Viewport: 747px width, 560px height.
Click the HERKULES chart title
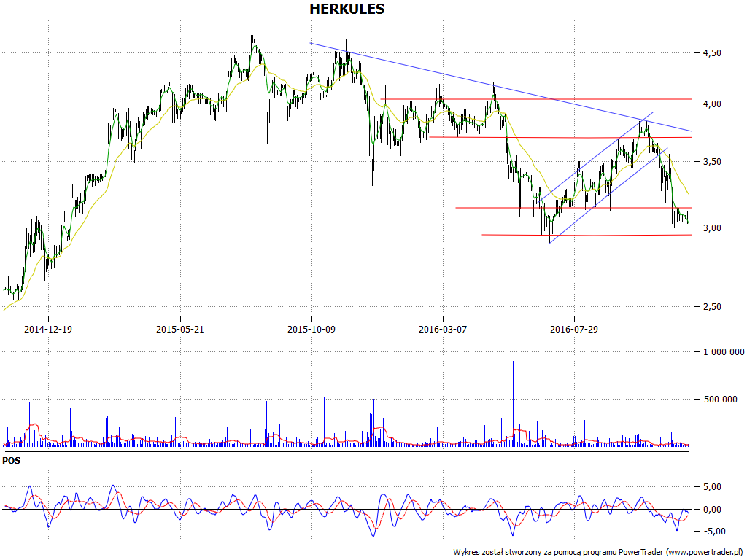coord(347,9)
